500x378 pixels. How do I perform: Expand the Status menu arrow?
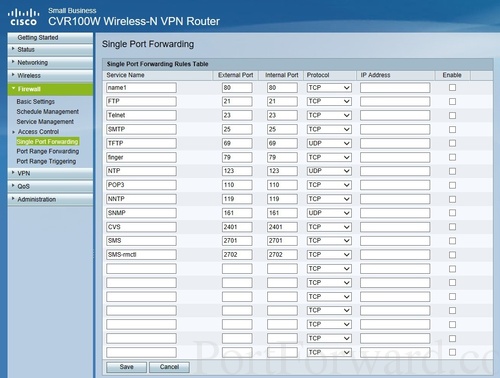coord(13,49)
